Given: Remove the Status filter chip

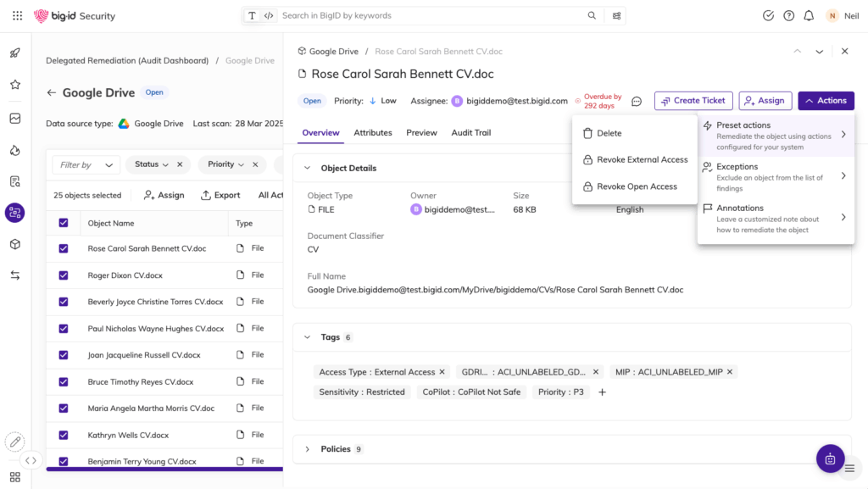Looking at the screenshot, I should [x=180, y=164].
